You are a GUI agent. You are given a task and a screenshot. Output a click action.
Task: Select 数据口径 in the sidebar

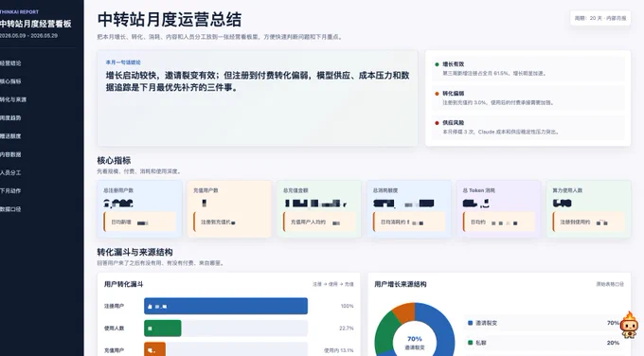pos(10,209)
